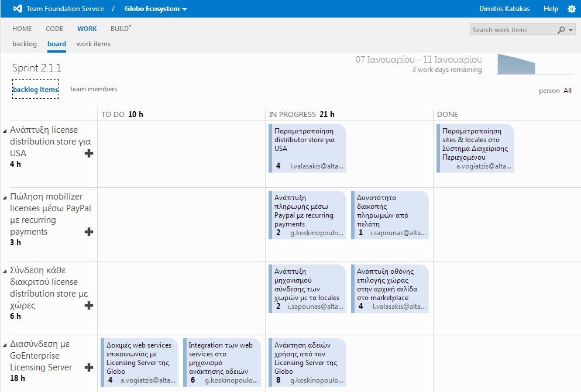Image resolution: width=581 pixels, height=392 pixels.
Task: Open backlog item Διασύνδεση με GoEnterprise Licensing Server
Action: point(41,356)
